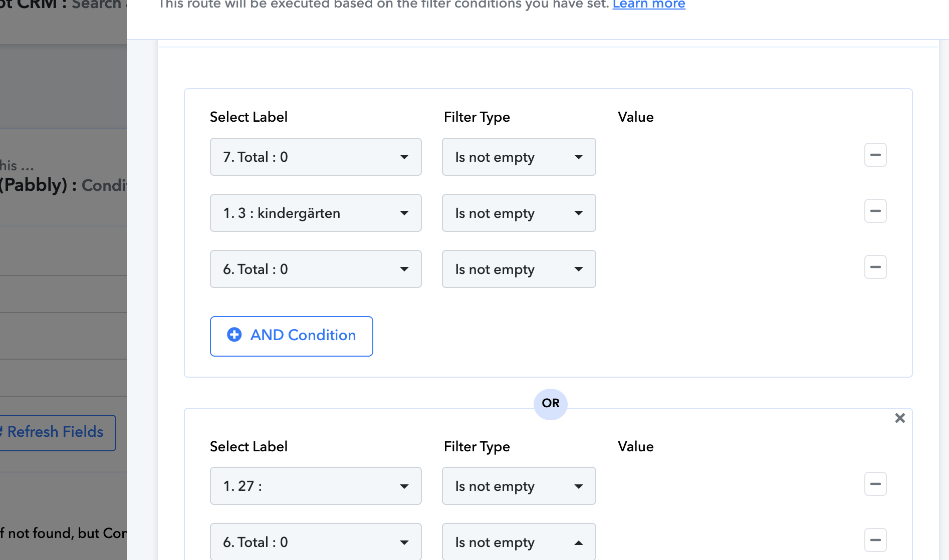Open the '1. 27 :' label dropdown

[315, 486]
